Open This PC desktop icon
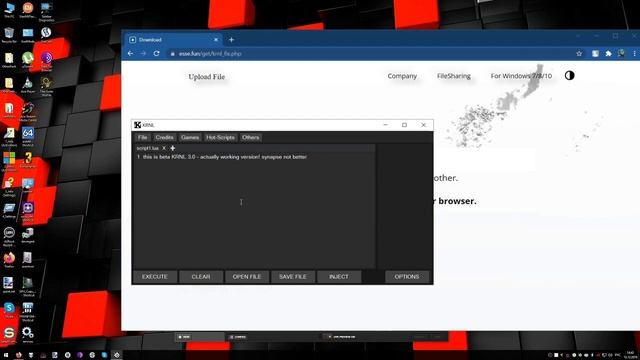The height and width of the screenshot is (360, 640). 9,9
